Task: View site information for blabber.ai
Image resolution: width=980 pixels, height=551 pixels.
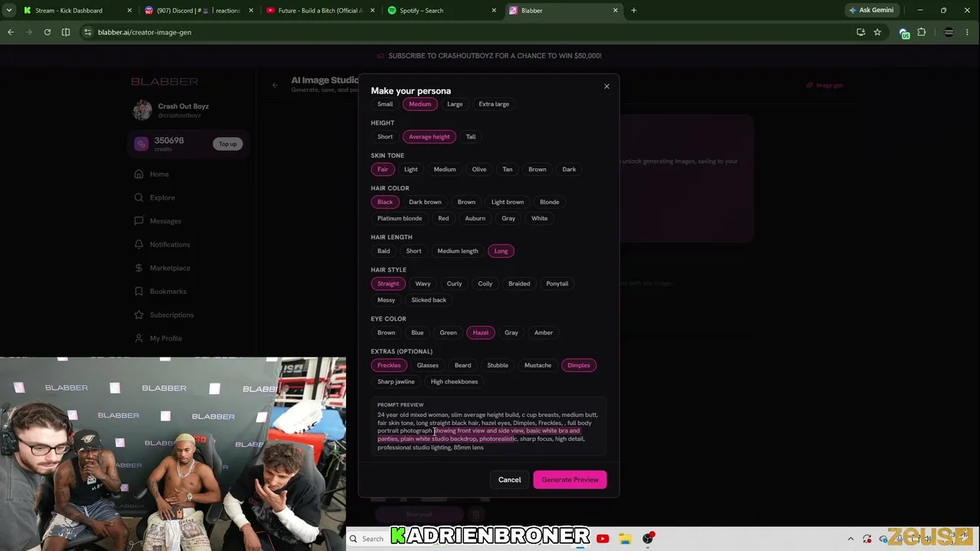Action: [x=88, y=32]
